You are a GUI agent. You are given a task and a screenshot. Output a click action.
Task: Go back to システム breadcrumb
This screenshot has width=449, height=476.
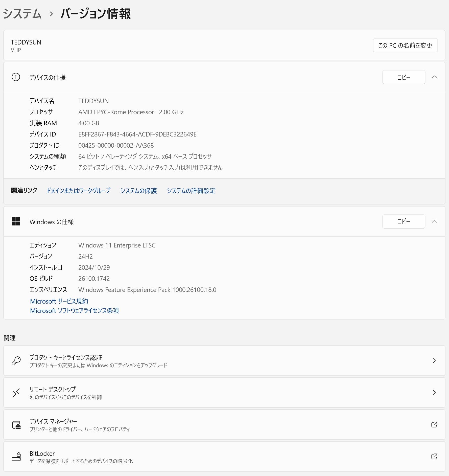(x=22, y=14)
